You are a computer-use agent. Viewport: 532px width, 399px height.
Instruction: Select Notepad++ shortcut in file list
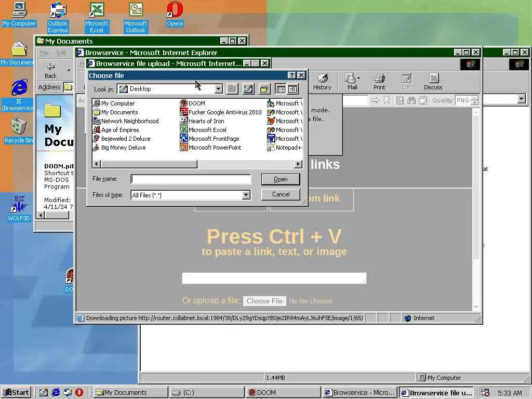(x=284, y=147)
